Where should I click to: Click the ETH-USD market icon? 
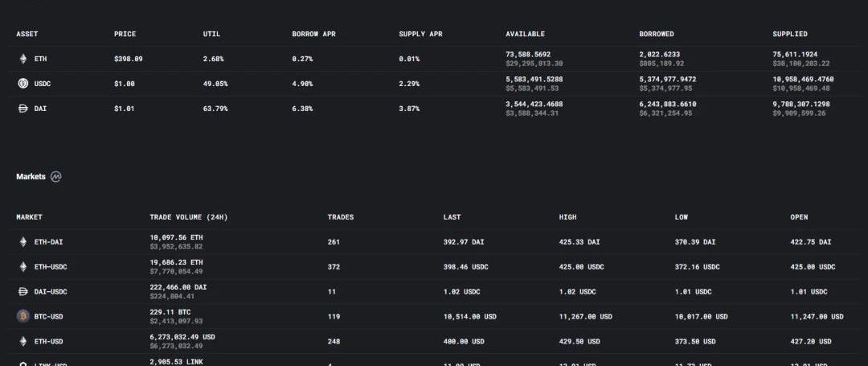[23, 341]
